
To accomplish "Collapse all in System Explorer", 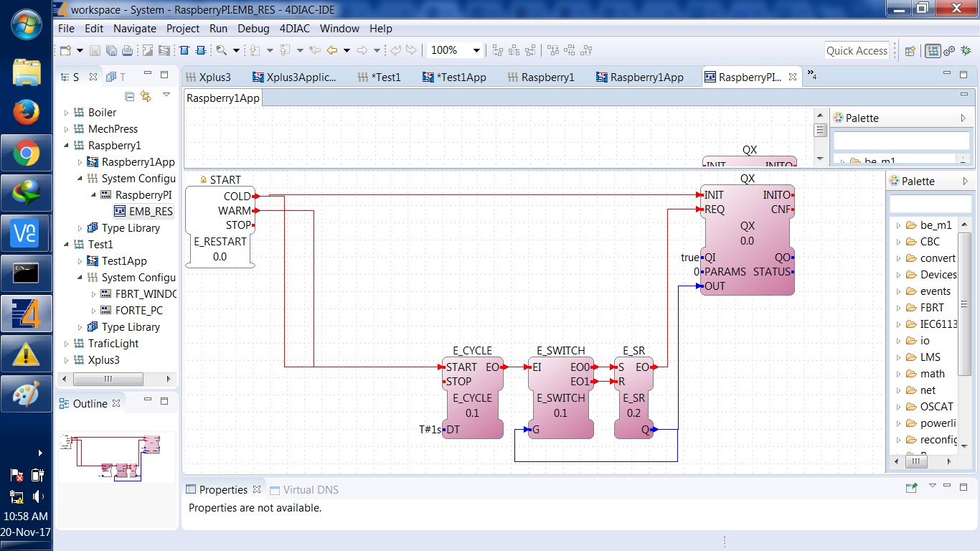I will pyautogui.click(x=130, y=96).
